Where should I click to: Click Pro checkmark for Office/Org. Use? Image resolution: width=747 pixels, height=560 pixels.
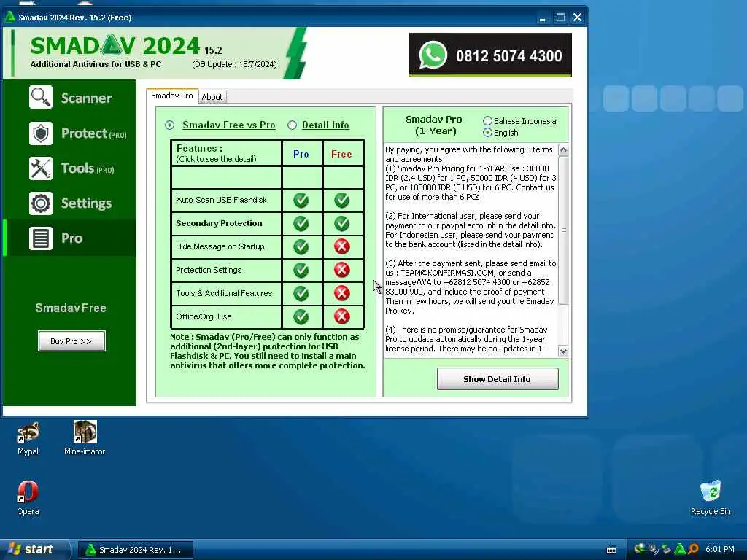pyautogui.click(x=301, y=316)
